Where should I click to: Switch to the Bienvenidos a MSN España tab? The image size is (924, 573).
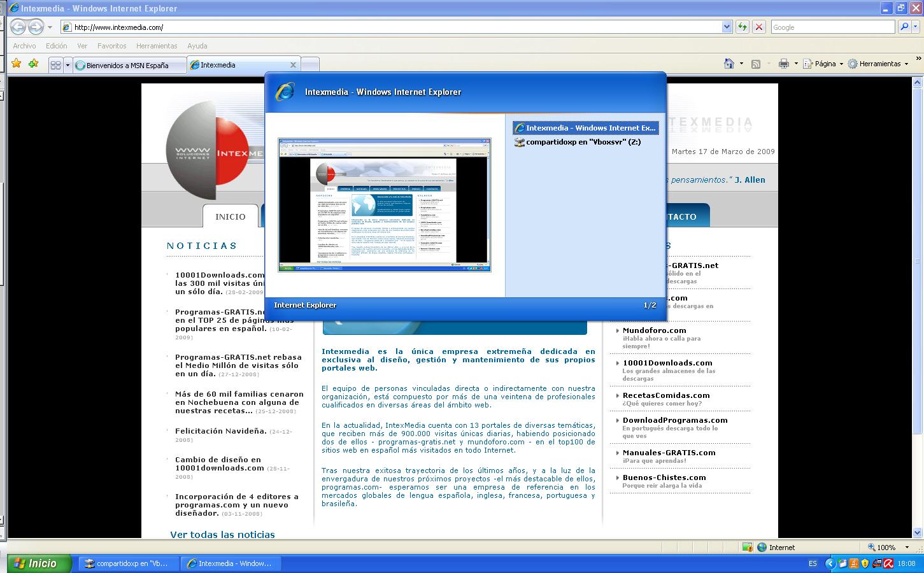tap(129, 65)
